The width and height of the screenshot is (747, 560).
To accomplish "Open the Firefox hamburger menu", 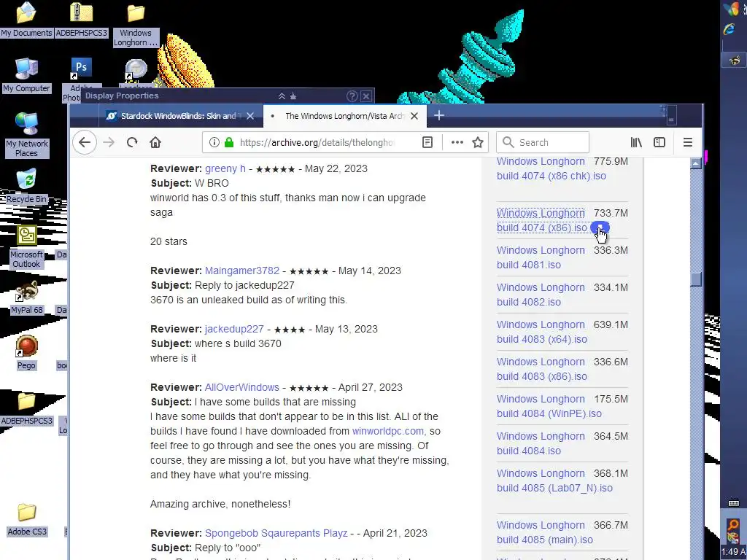I will point(687,142).
